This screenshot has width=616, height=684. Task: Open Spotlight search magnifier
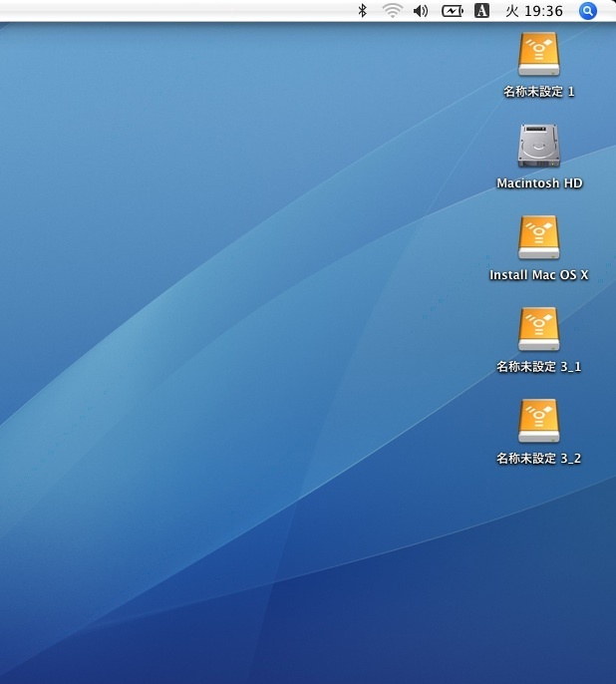(588, 11)
